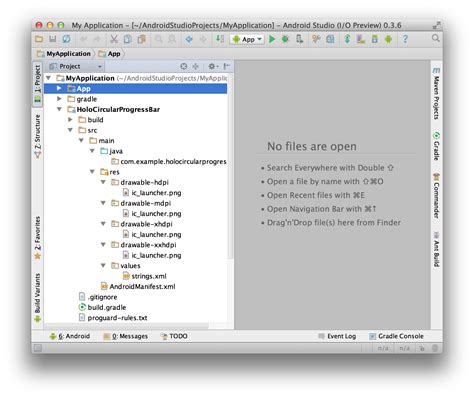This screenshot has height=397, width=474.
Task: Click the bottom-left tool window toggle icon
Action: (x=38, y=349)
